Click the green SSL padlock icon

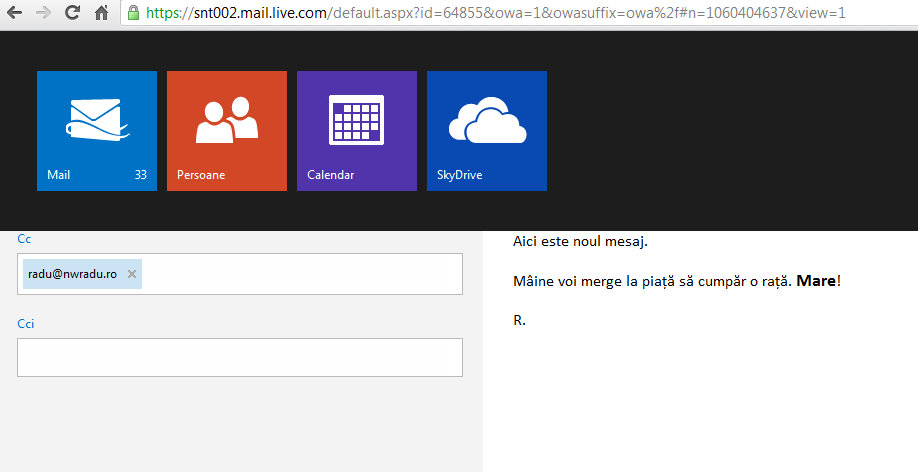coord(133,13)
